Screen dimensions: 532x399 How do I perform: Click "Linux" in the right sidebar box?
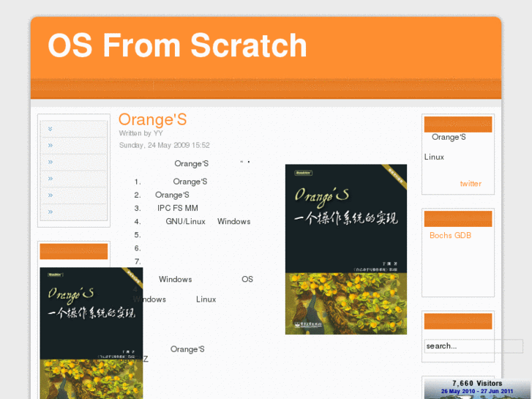click(x=434, y=157)
